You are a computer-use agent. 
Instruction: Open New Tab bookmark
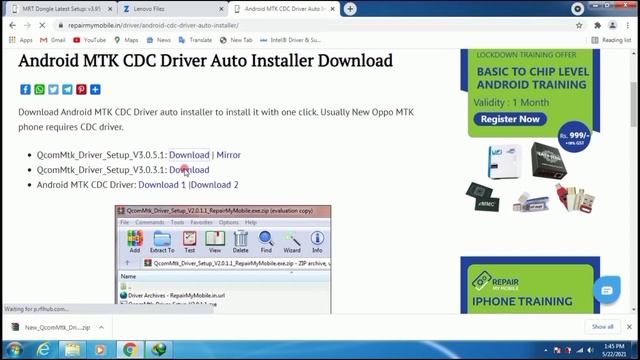[x=236, y=40]
